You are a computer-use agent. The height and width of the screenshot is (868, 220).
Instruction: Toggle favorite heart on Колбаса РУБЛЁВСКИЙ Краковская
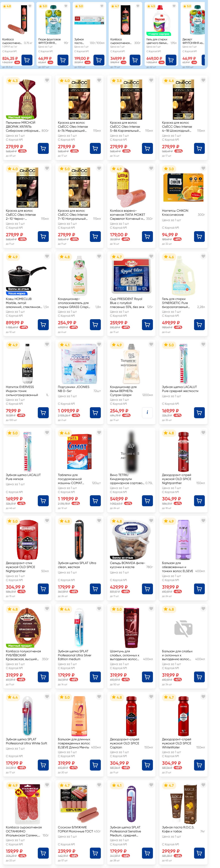tap(47, 609)
